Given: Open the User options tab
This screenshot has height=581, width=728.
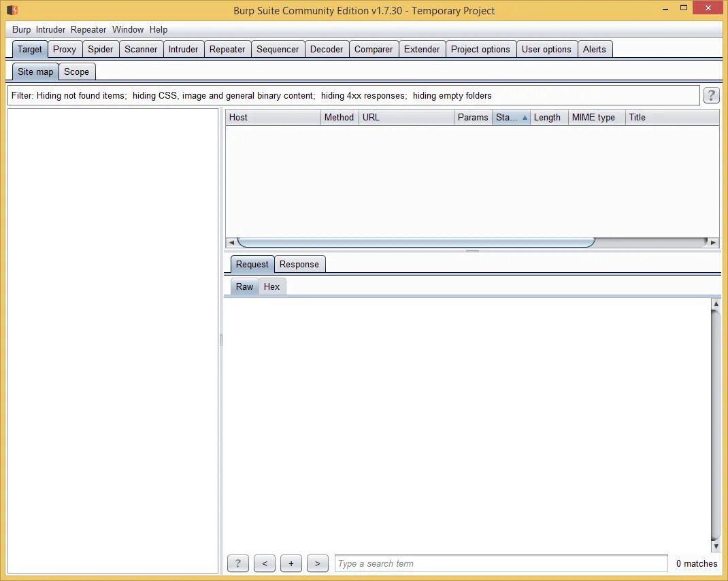Looking at the screenshot, I should pyautogui.click(x=546, y=49).
